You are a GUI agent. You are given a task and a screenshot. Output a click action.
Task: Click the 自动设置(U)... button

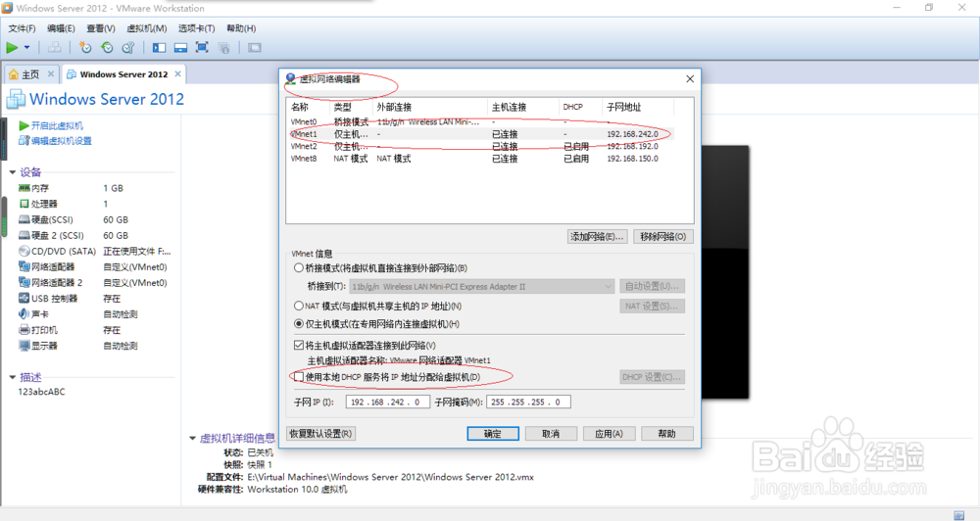(x=652, y=286)
